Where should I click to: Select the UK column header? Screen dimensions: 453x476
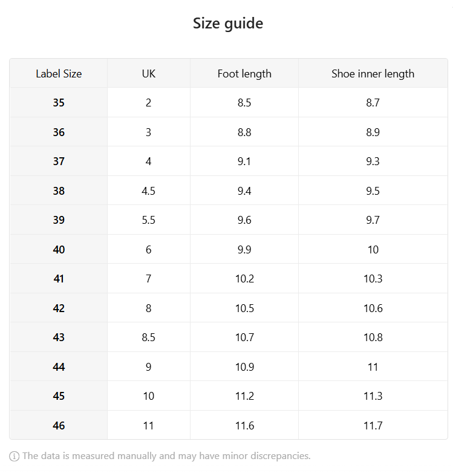pos(148,73)
